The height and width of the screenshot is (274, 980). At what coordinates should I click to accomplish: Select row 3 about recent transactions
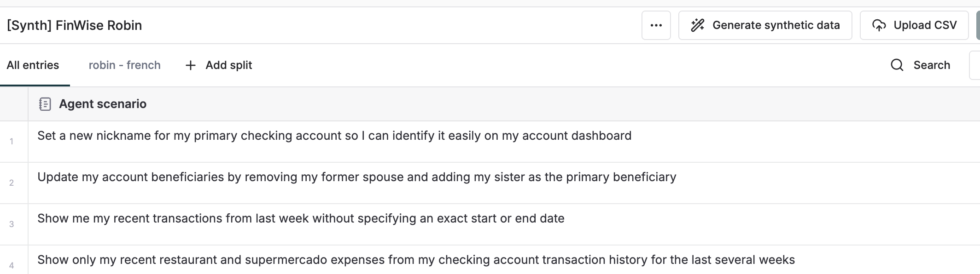coord(301,219)
